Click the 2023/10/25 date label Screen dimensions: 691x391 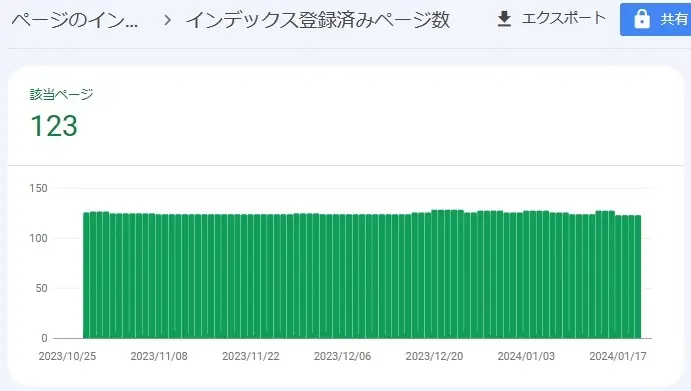point(67,356)
